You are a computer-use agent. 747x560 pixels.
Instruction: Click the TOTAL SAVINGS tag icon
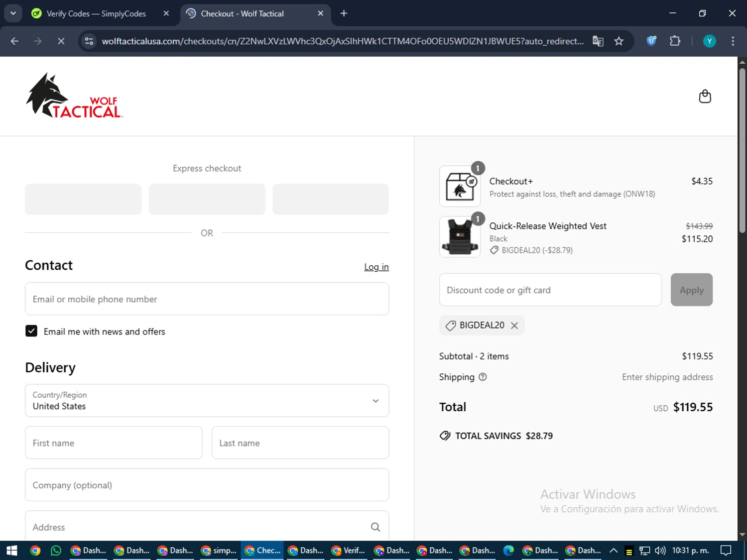click(x=445, y=436)
